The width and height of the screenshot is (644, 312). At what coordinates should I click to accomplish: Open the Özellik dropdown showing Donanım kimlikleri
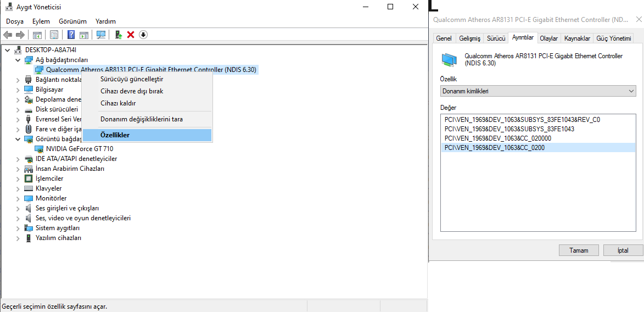tap(537, 91)
